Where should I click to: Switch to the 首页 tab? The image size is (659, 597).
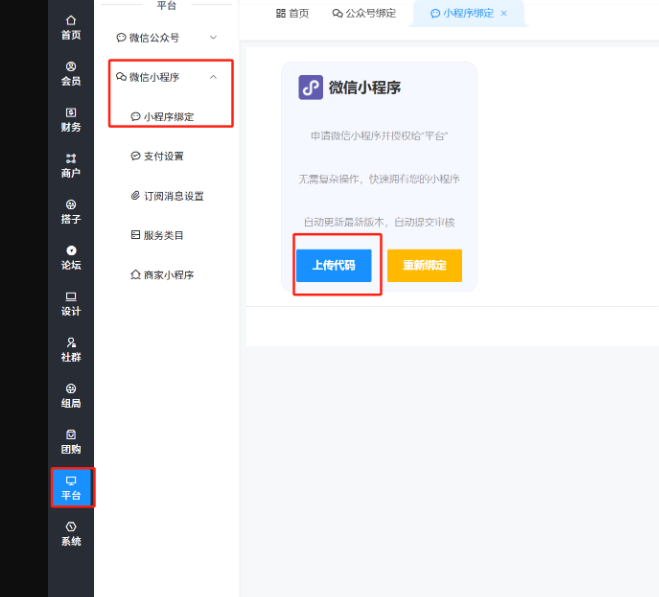[x=292, y=13]
